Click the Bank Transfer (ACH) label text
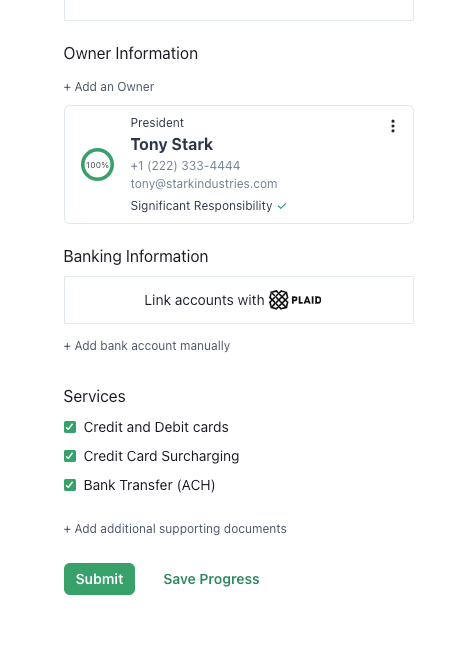Screen dimensions: 470x650 click(x=149, y=485)
